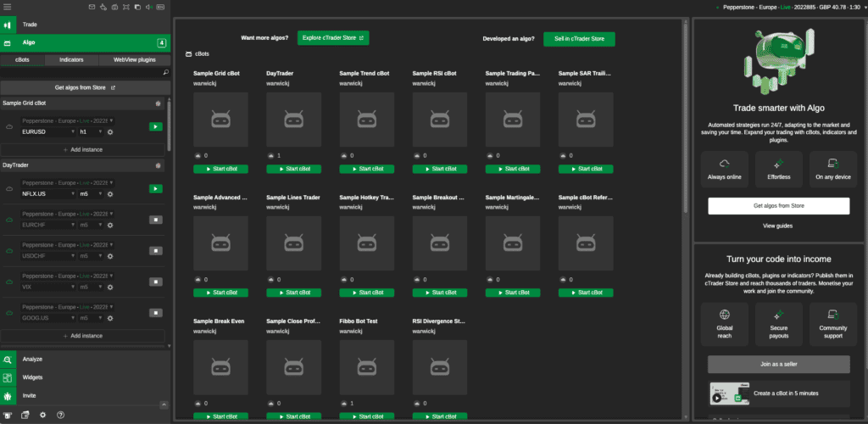Toggle cloud icon for EURUSD instance
This screenshot has height=424, width=868.
click(x=9, y=126)
